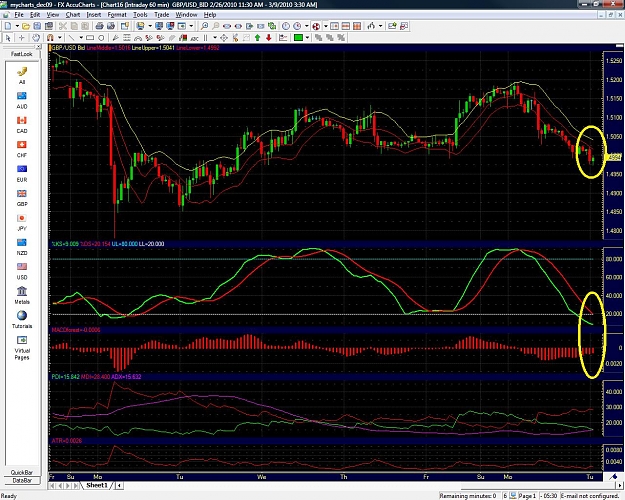Open the Chart menu
625x500 pixels.
pos(73,15)
